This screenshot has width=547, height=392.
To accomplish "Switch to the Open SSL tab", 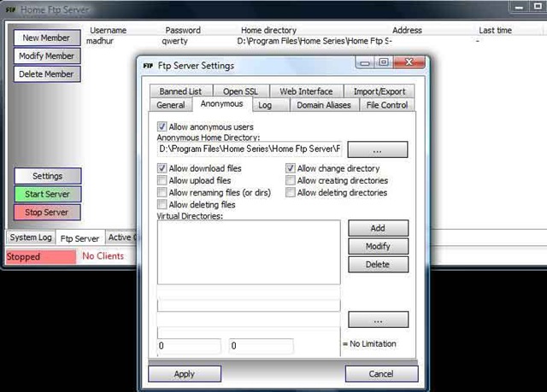I will 241,91.
